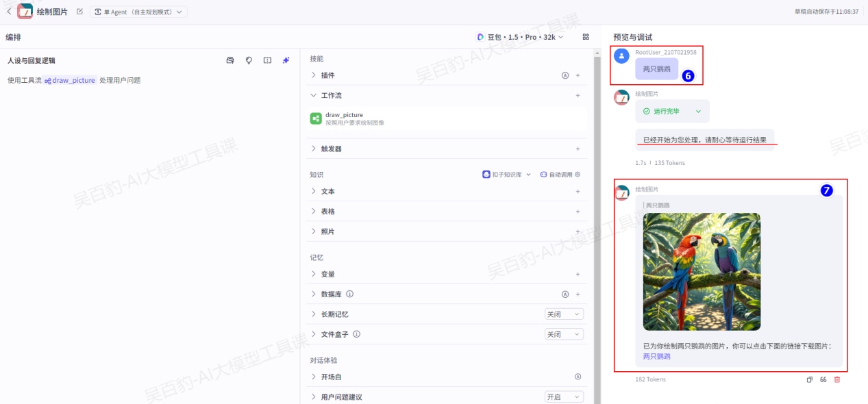868x404 pixels.
Task: Click the 自动调用 settings button
Action: (x=560, y=175)
